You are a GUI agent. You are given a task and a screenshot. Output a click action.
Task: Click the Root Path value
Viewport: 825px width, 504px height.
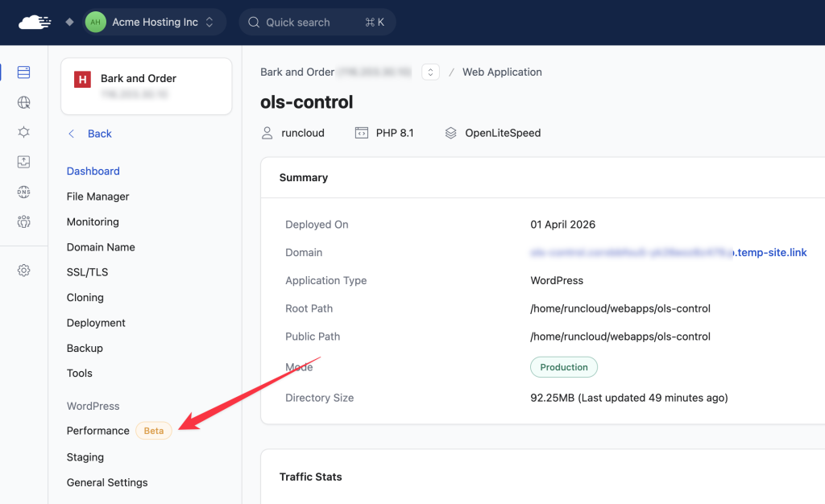(620, 308)
